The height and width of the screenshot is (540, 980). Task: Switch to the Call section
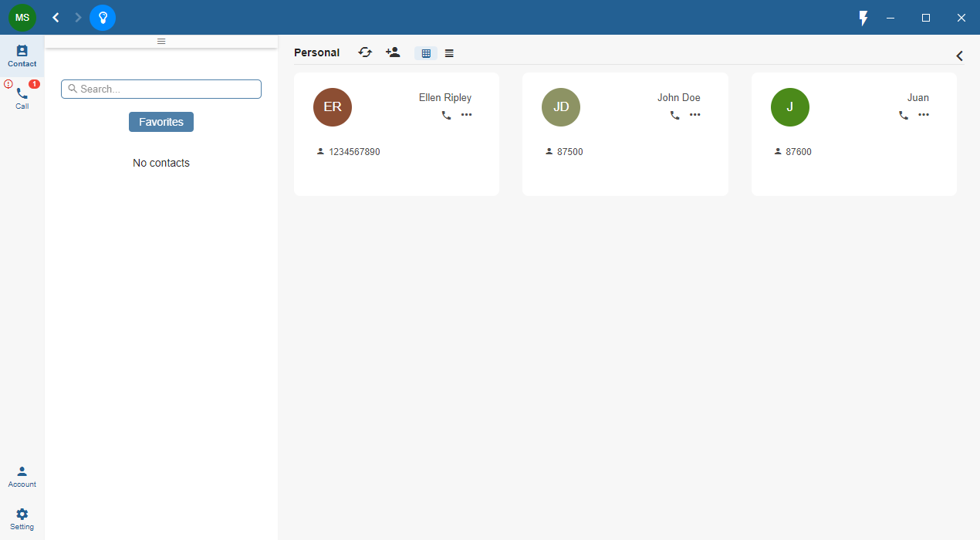(22, 99)
